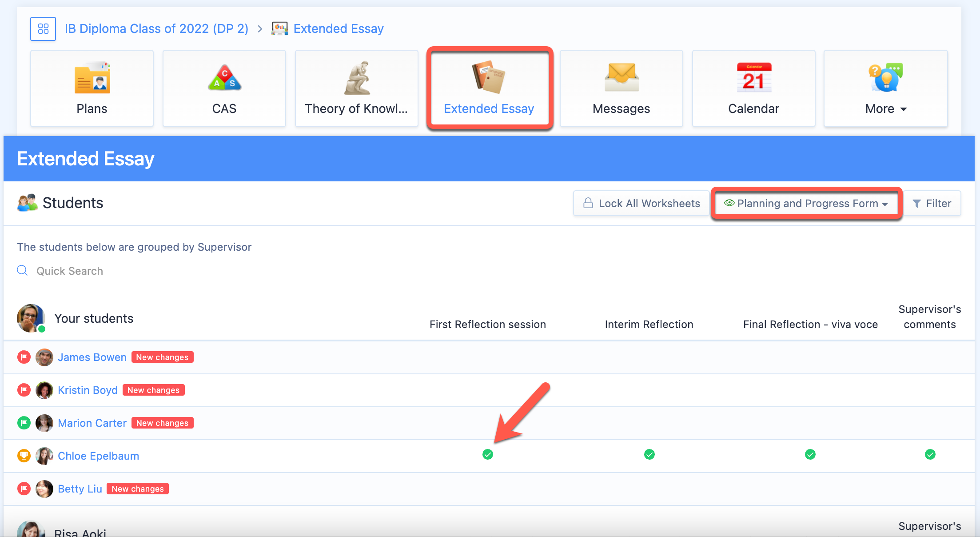The width and height of the screenshot is (980, 537).
Task: Click Marion Carter's green flag status icon
Action: tap(24, 423)
